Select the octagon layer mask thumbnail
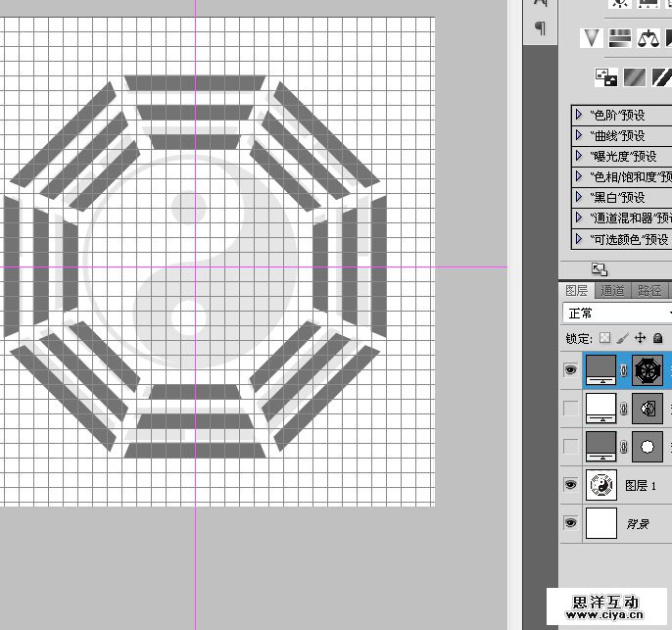Screen dimensions: 672x630 [647, 370]
